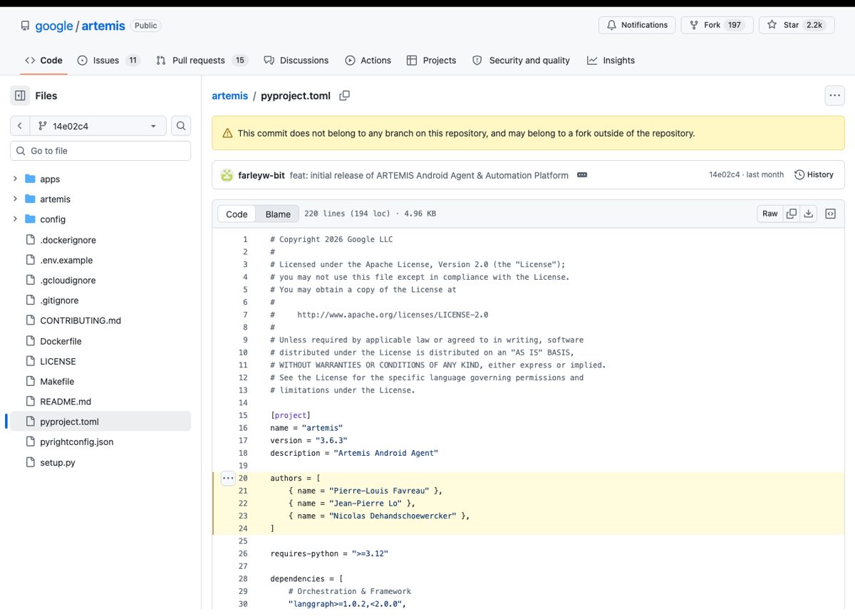Collapse the file tree side panel
The width and height of the screenshot is (855, 616).
(20, 95)
